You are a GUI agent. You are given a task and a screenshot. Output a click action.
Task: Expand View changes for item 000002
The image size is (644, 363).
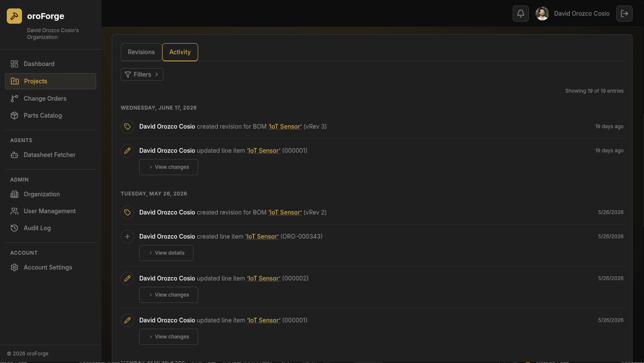169,295
